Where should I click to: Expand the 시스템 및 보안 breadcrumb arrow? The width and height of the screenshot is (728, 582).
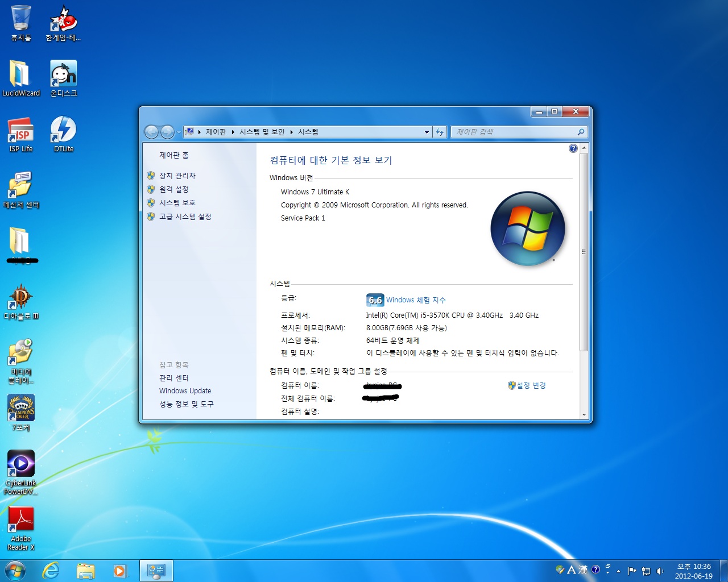point(292,132)
